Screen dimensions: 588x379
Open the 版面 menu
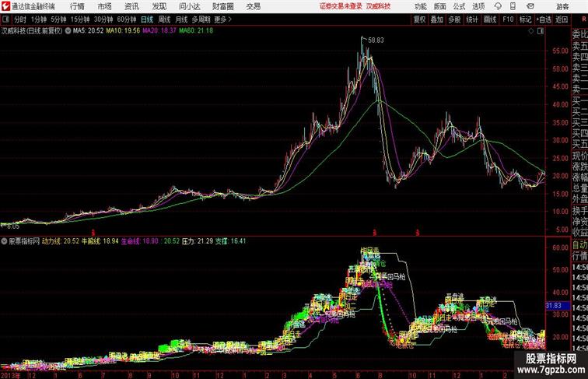tap(440, 6)
